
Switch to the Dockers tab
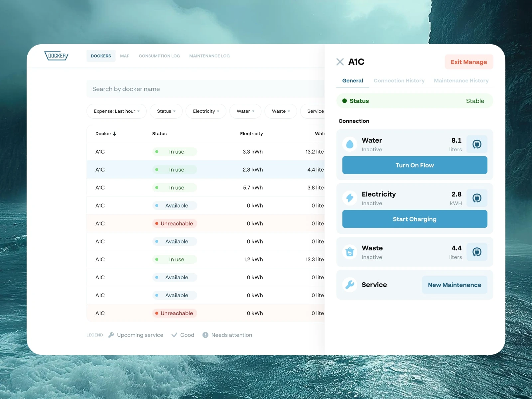pos(101,56)
